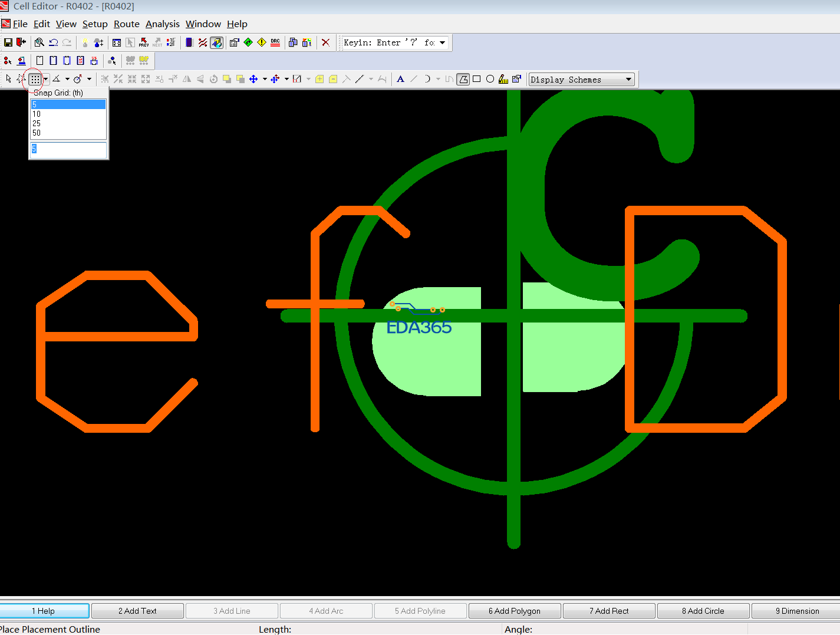Click the Add Text letter A icon
The width and height of the screenshot is (840, 635).
point(400,79)
